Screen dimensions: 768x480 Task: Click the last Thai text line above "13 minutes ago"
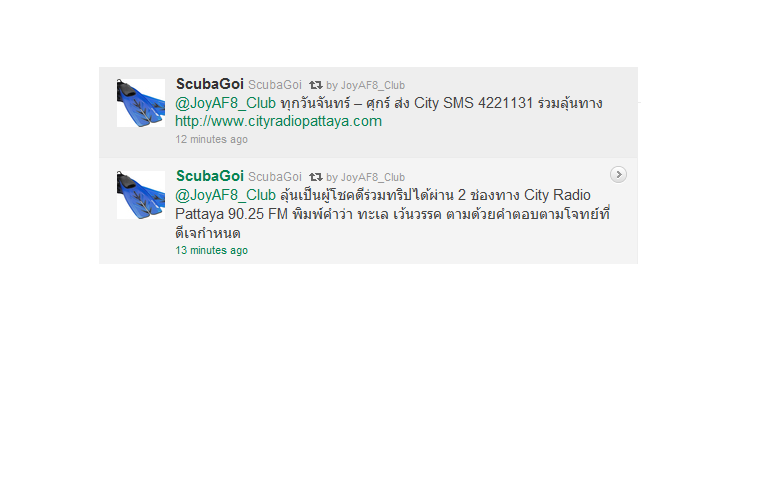[208, 233]
